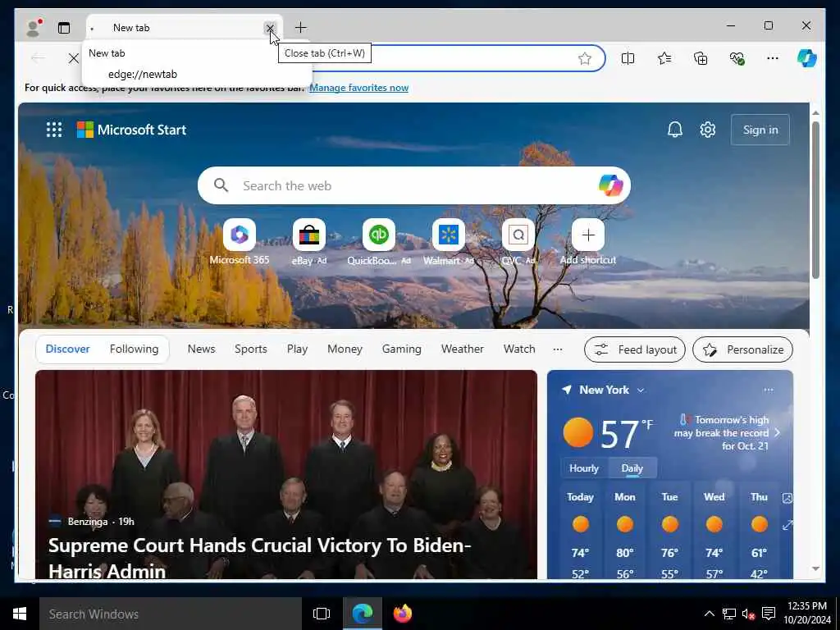The width and height of the screenshot is (840, 630).
Task: Open Supreme Court news headline
Action: [x=260, y=558]
